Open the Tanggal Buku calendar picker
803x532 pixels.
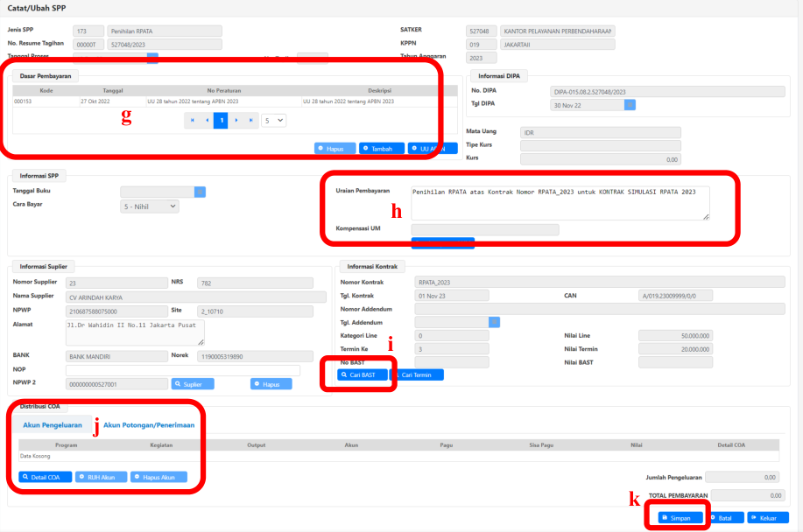(x=200, y=192)
